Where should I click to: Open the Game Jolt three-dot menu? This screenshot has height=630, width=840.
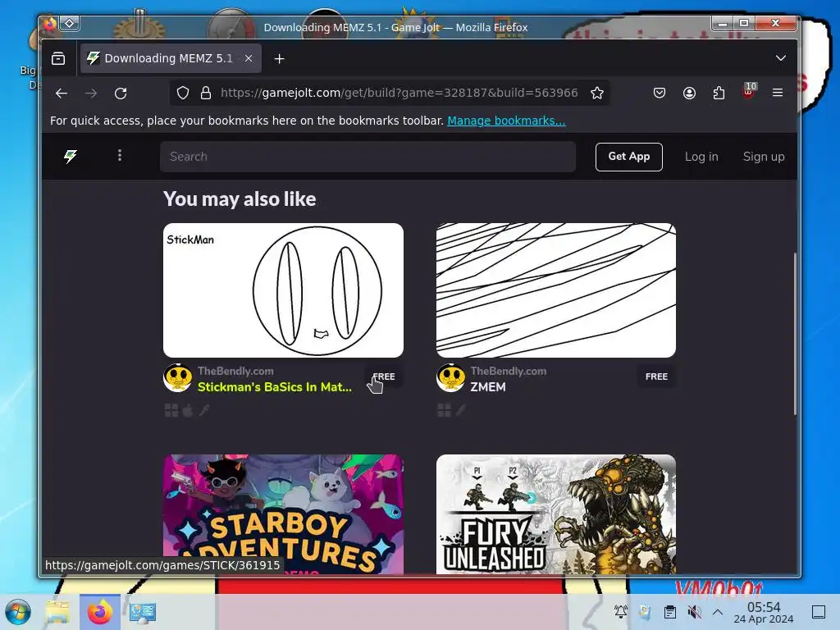120,155
